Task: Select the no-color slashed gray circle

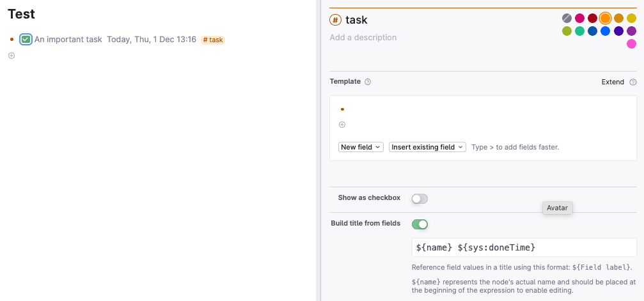Action: click(x=567, y=18)
